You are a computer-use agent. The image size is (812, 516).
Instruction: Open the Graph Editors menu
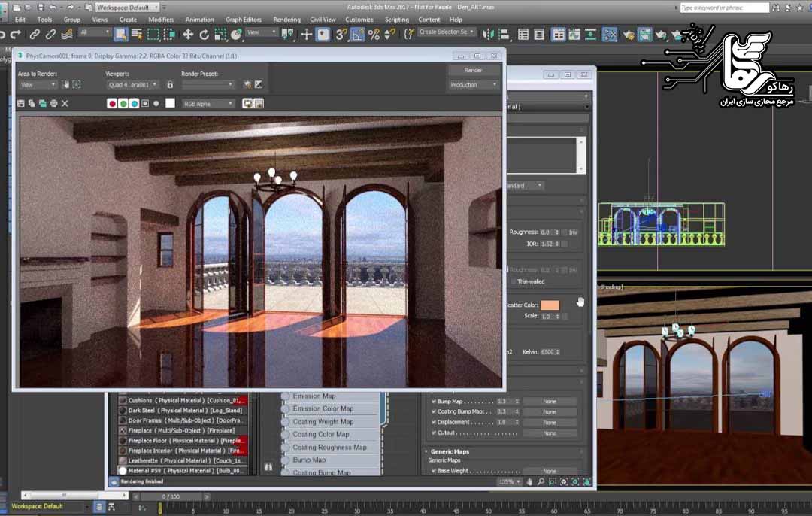coord(244,20)
